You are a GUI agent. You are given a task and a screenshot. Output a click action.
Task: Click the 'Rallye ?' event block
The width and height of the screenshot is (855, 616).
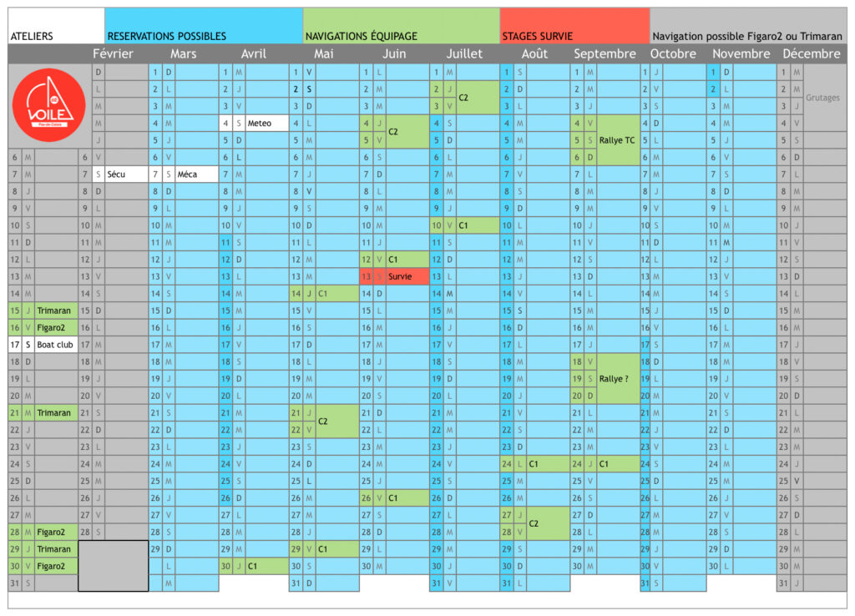point(617,378)
